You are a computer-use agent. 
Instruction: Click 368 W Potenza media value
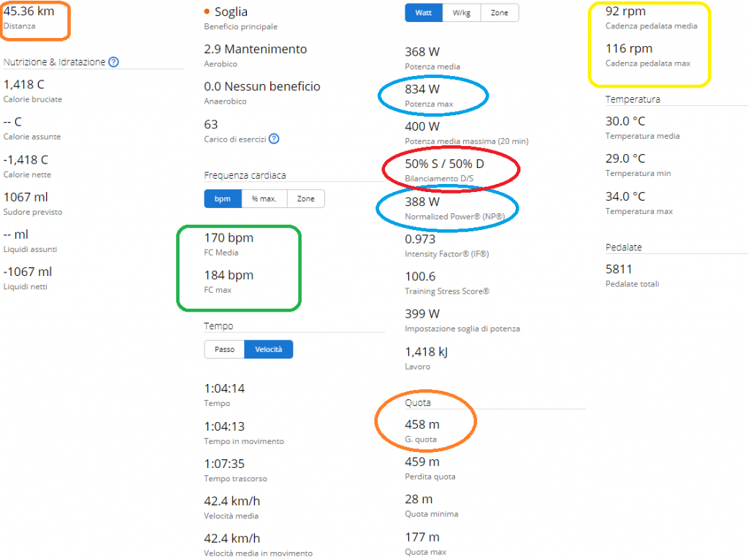click(x=422, y=52)
